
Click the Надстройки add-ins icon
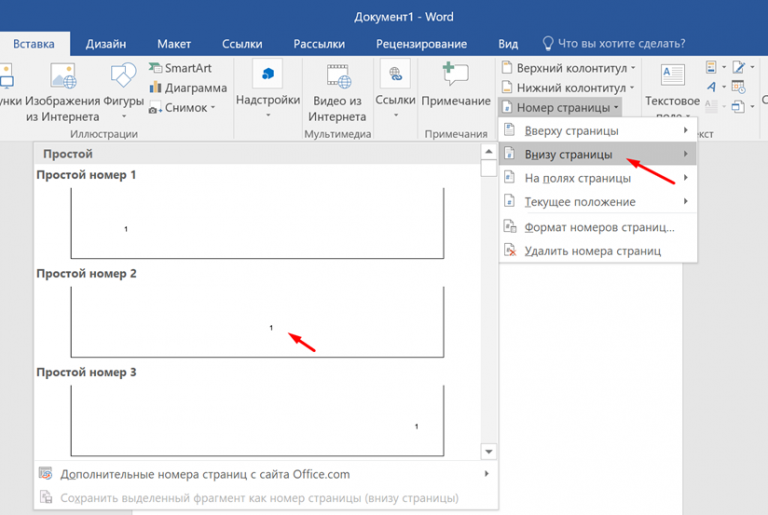[267, 77]
